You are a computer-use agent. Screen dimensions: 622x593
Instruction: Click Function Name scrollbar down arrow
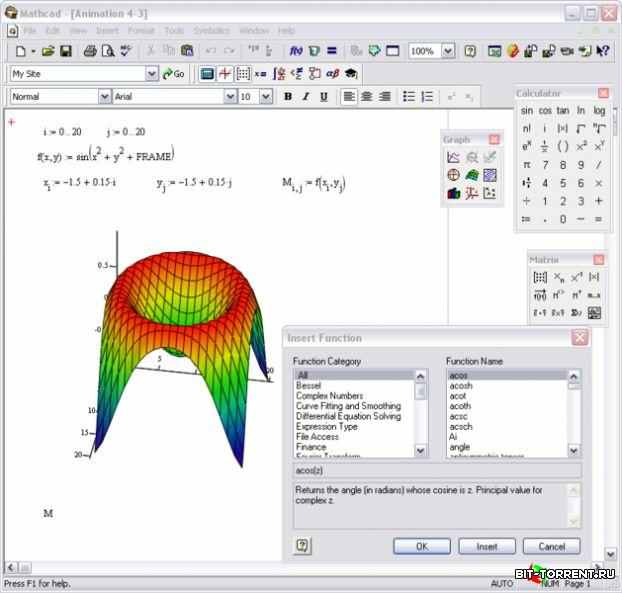coord(574,450)
